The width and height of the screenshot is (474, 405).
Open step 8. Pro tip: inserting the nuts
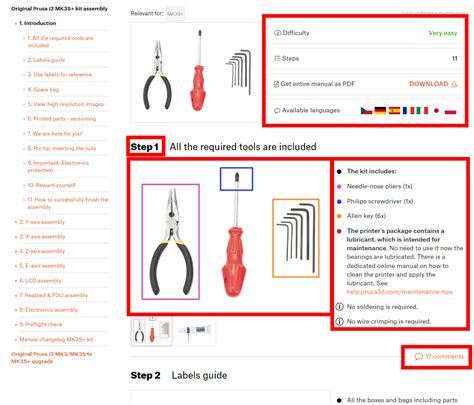point(62,148)
